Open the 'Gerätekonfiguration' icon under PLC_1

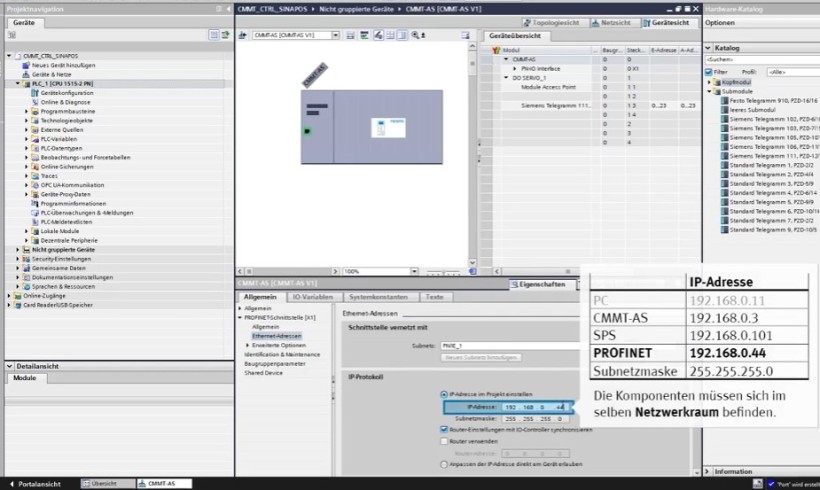[35, 93]
